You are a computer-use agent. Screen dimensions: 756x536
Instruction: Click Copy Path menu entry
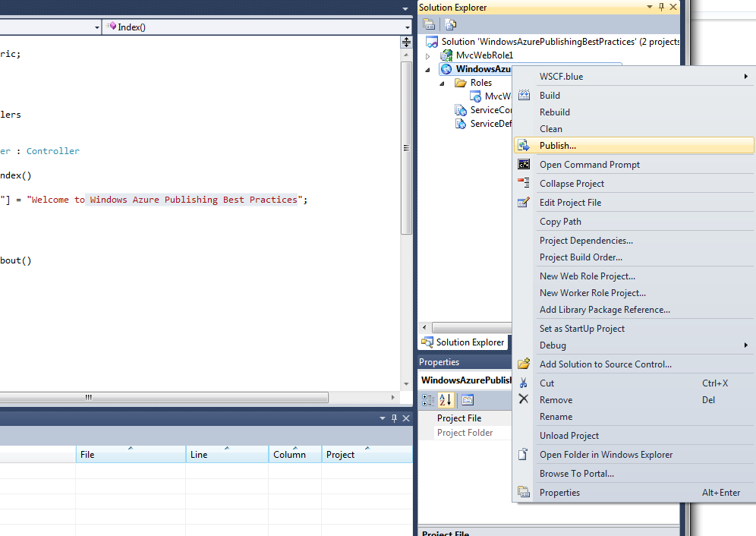[634, 222]
